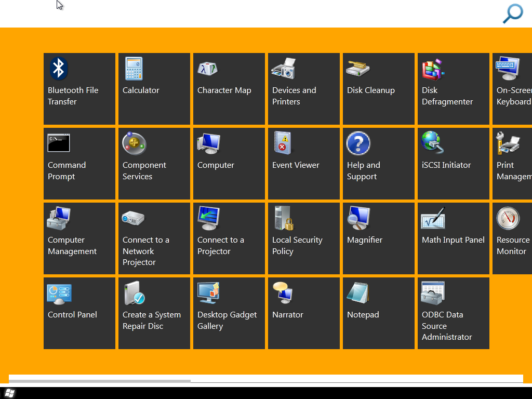
Task: Open the Computer icon
Action: (x=209, y=143)
